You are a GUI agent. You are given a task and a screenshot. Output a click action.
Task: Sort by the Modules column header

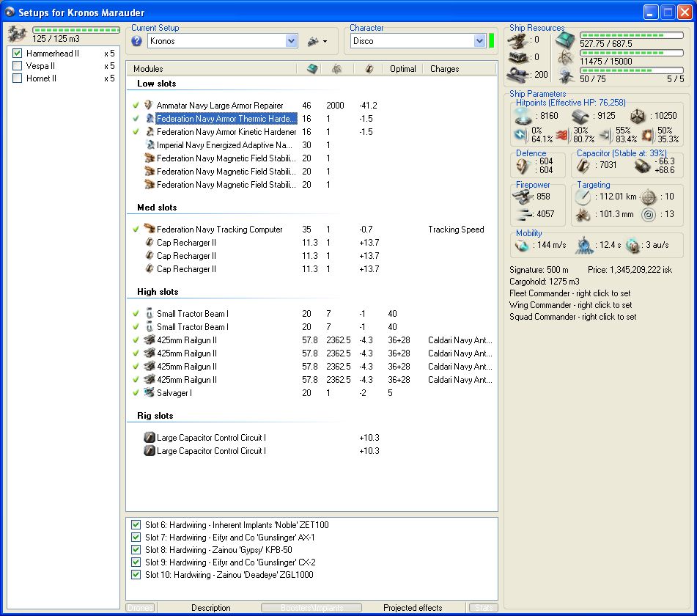pyautogui.click(x=212, y=69)
